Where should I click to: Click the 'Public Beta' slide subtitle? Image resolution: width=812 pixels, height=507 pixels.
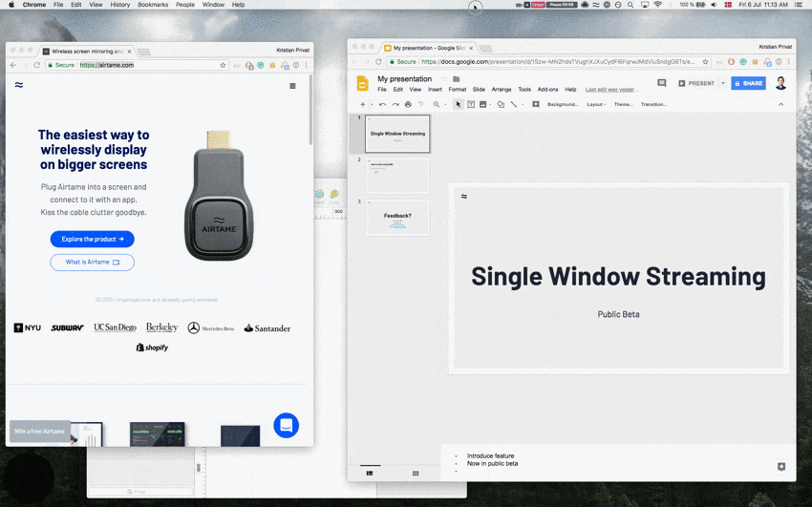tap(618, 314)
